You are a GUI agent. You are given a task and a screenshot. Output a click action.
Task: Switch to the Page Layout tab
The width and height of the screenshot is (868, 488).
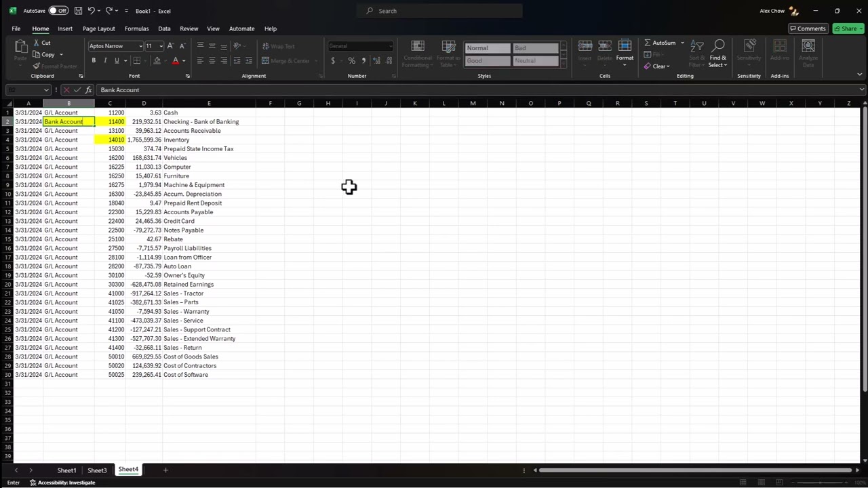point(99,28)
